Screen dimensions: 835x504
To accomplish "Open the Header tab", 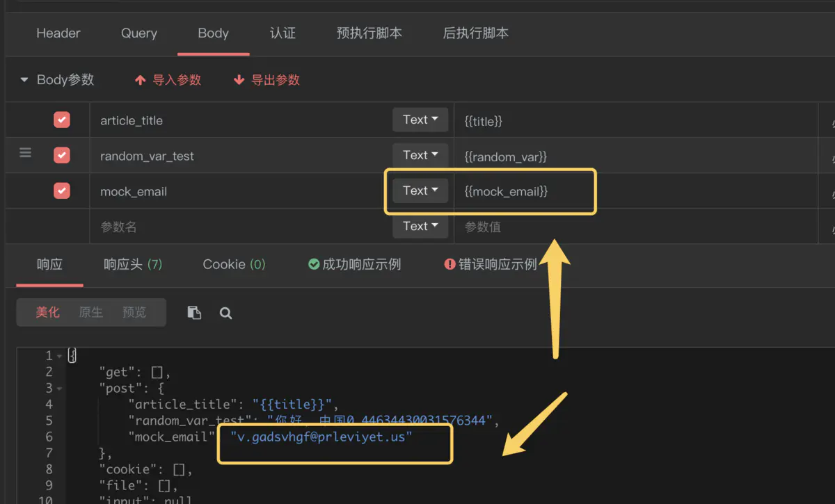I will pos(58,33).
